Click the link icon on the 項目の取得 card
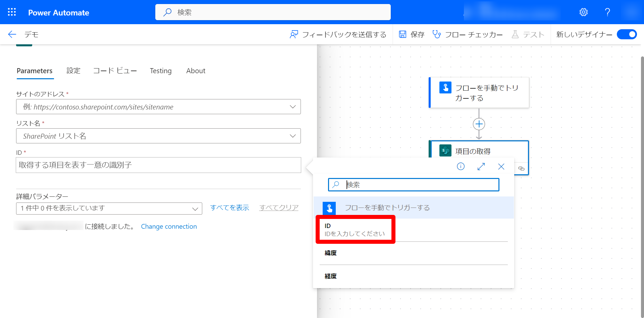The height and width of the screenshot is (318, 644). pos(522,169)
